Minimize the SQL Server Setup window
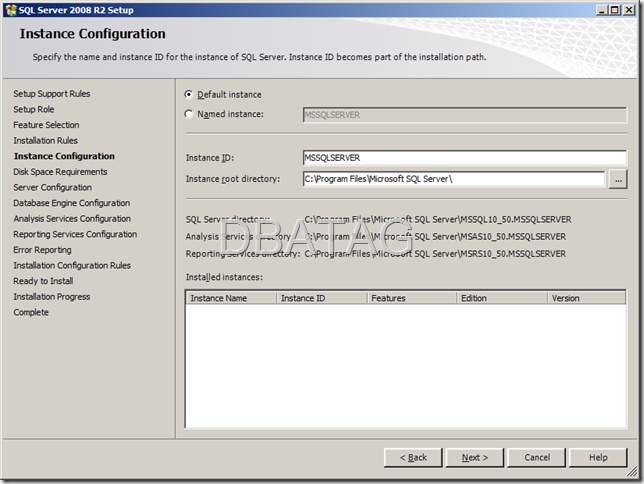The height and width of the screenshot is (484, 644). point(602,10)
